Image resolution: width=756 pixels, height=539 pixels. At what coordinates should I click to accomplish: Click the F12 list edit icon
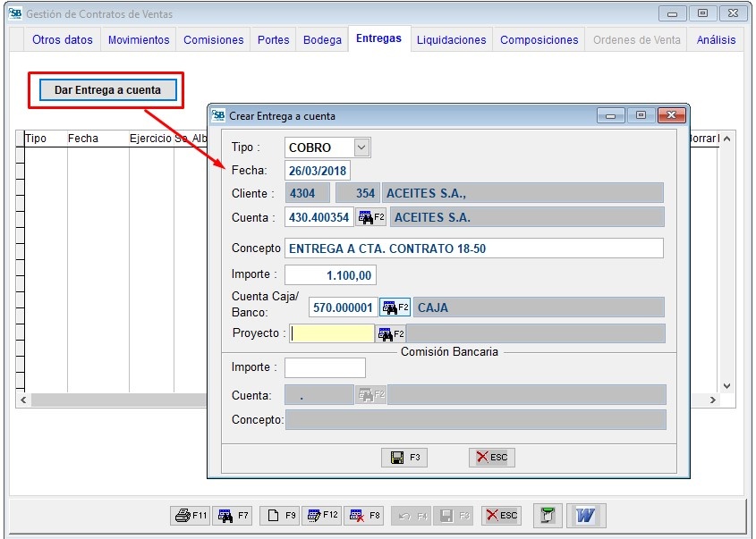tap(322, 515)
